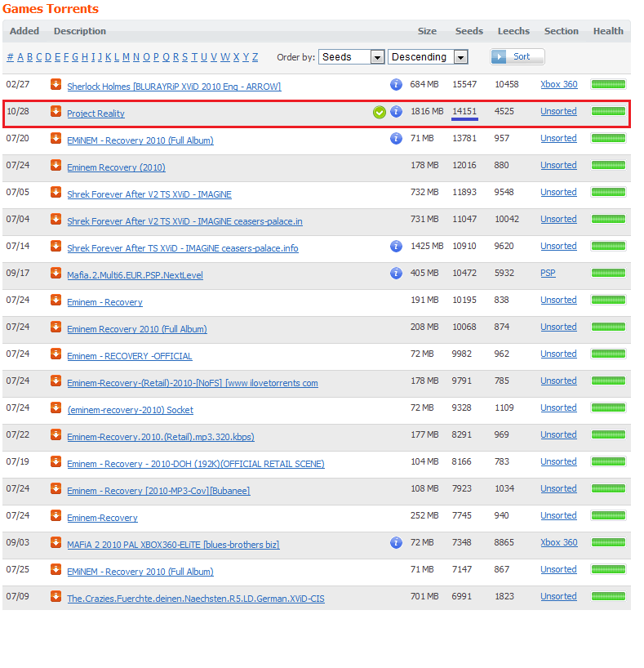Click info icon on first EMiNEM Full Album row
Viewport: 644px width, 668px height.
(397, 138)
